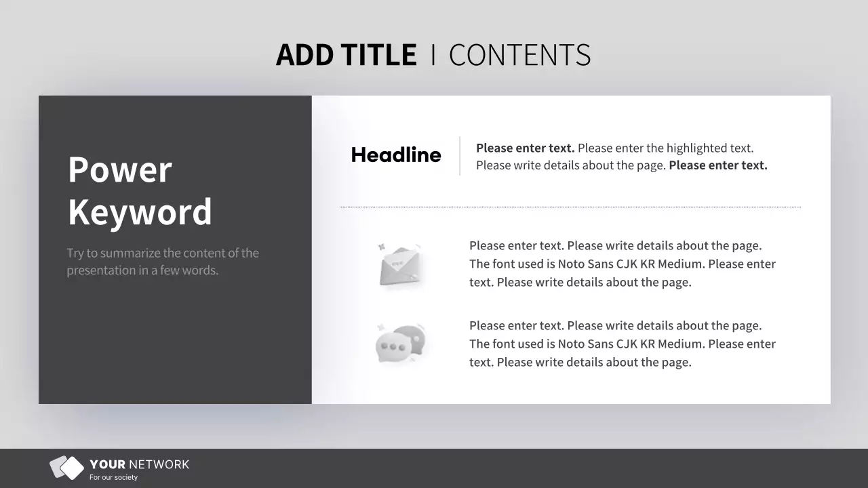The width and height of the screenshot is (868, 488).
Task: Select the summarize-the-content subtitle paragraph
Action: point(163,261)
